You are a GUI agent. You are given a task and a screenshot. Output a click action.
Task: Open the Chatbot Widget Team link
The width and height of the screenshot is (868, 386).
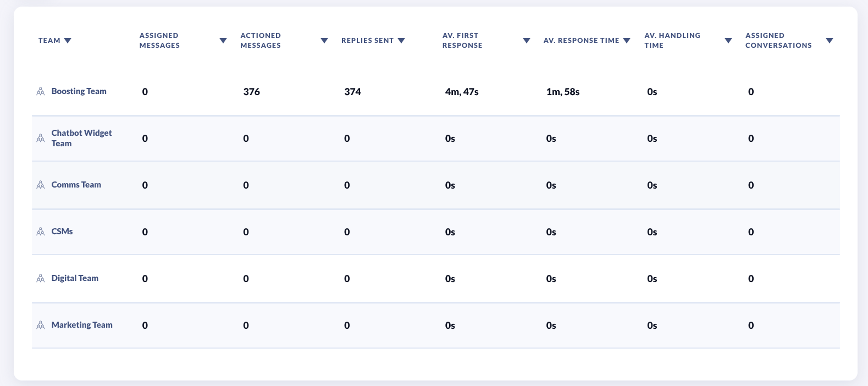pyautogui.click(x=81, y=138)
